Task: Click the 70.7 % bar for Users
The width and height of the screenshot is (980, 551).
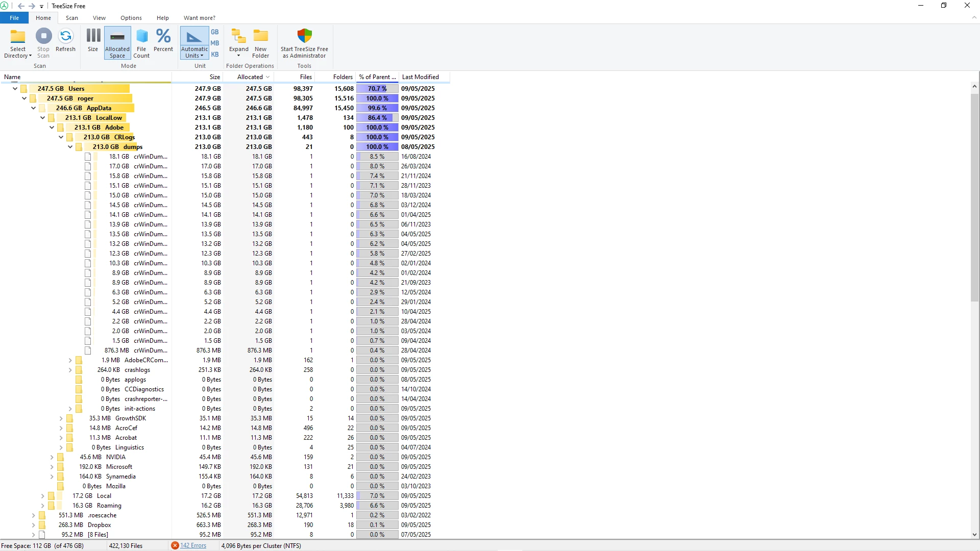Action: click(377, 89)
